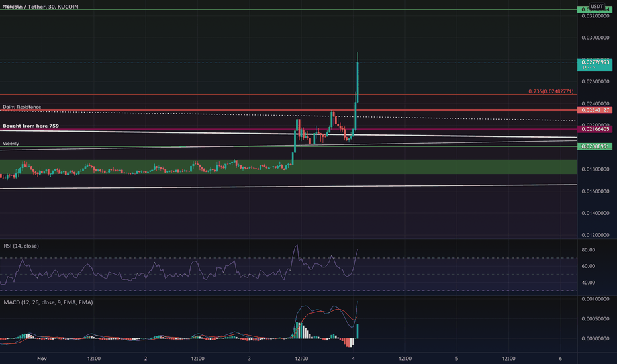Click the MACD axis value 0.00000000
The height and width of the screenshot is (364, 617).
[595, 338]
